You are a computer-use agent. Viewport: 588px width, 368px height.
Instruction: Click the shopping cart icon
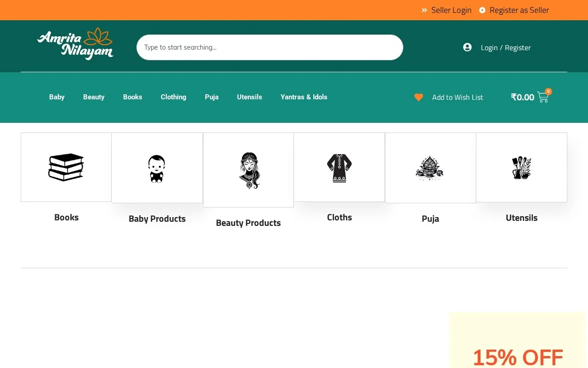point(543,97)
